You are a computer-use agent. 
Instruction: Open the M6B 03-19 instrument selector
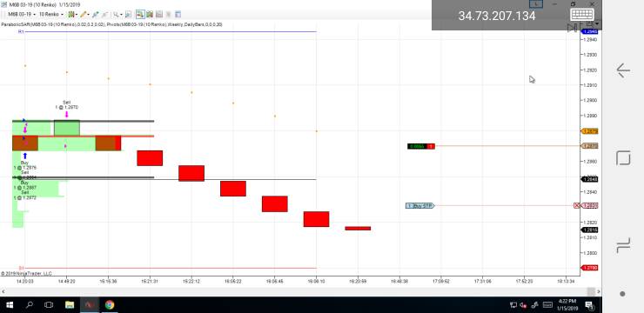point(22,15)
